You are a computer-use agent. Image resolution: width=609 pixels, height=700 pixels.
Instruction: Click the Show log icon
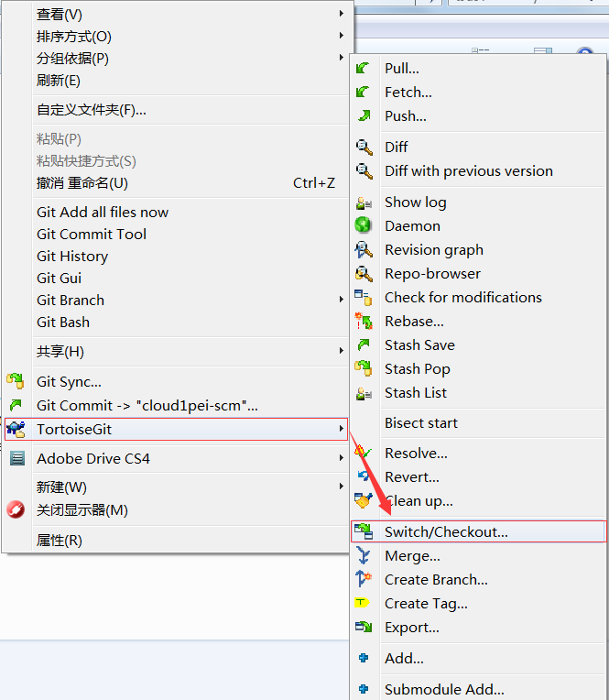click(x=364, y=202)
